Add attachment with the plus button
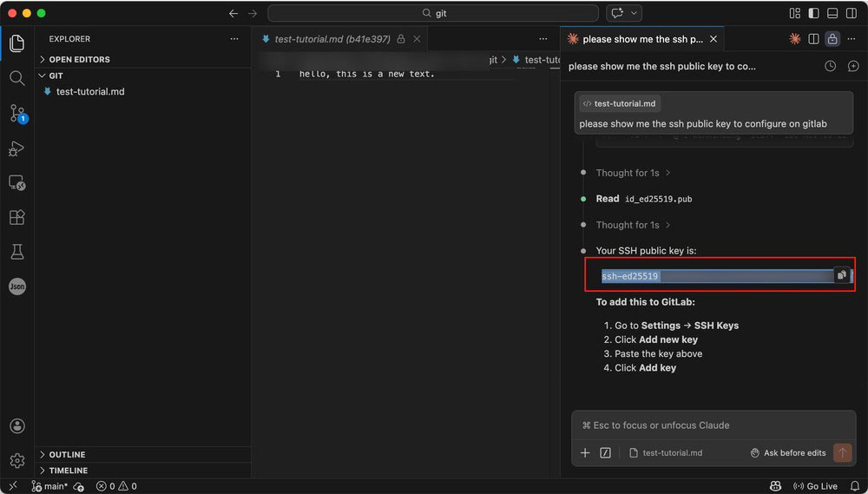Viewport: 868px width, 494px height. tap(584, 453)
